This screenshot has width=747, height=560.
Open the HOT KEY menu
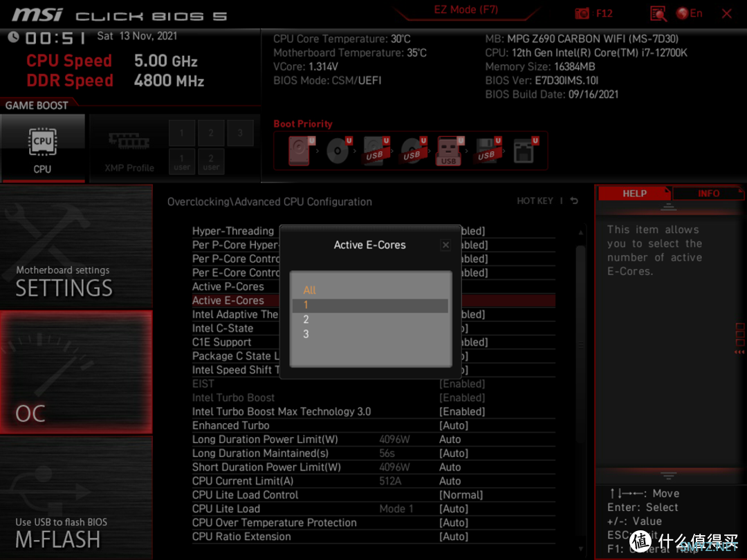click(x=535, y=201)
